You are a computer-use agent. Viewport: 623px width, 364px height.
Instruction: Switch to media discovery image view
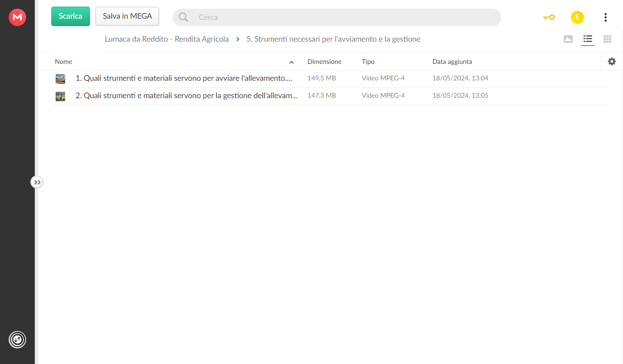click(568, 39)
